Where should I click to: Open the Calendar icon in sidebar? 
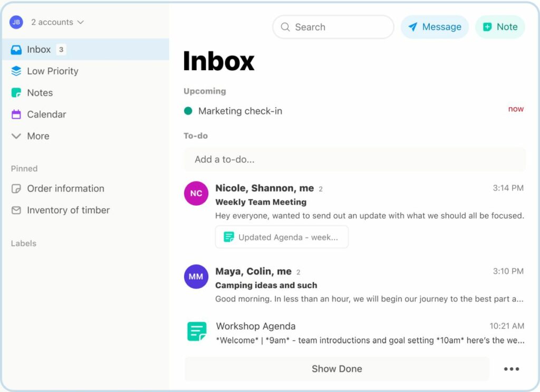pos(16,114)
